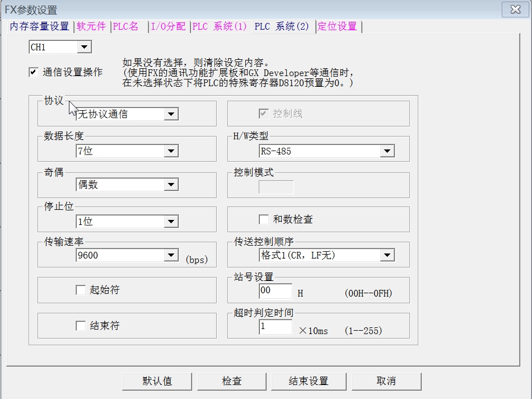Check the 结束符 option
The image size is (532, 399).
pyautogui.click(x=81, y=326)
